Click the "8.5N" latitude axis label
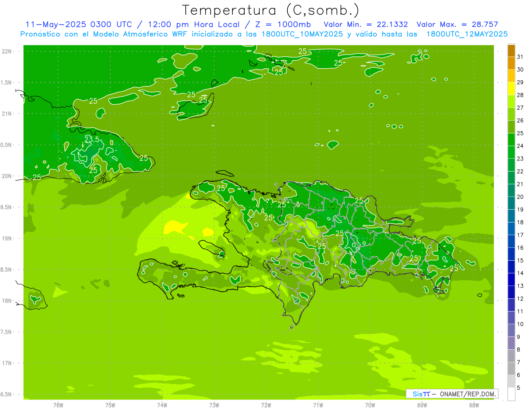Screen dimensions: 532x411 6,270
